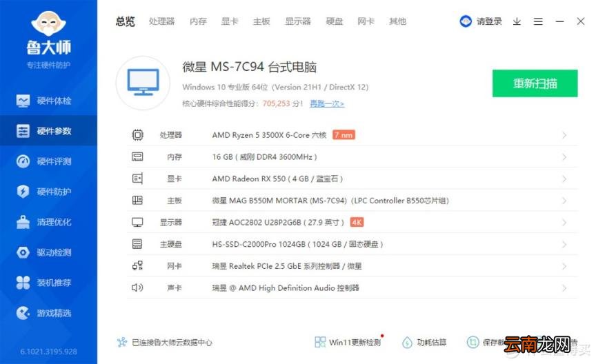Click the green 重新扫描 button
596x364 pixels.
click(535, 83)
